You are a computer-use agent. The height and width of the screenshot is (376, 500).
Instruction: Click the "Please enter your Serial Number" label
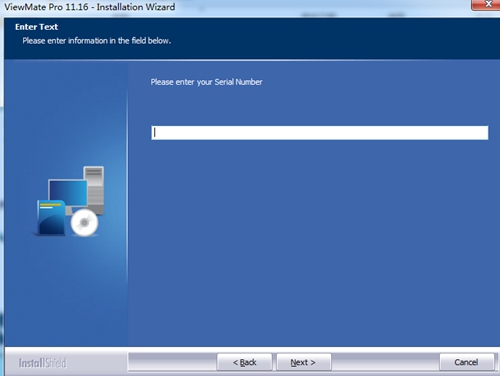pos(206,82)
